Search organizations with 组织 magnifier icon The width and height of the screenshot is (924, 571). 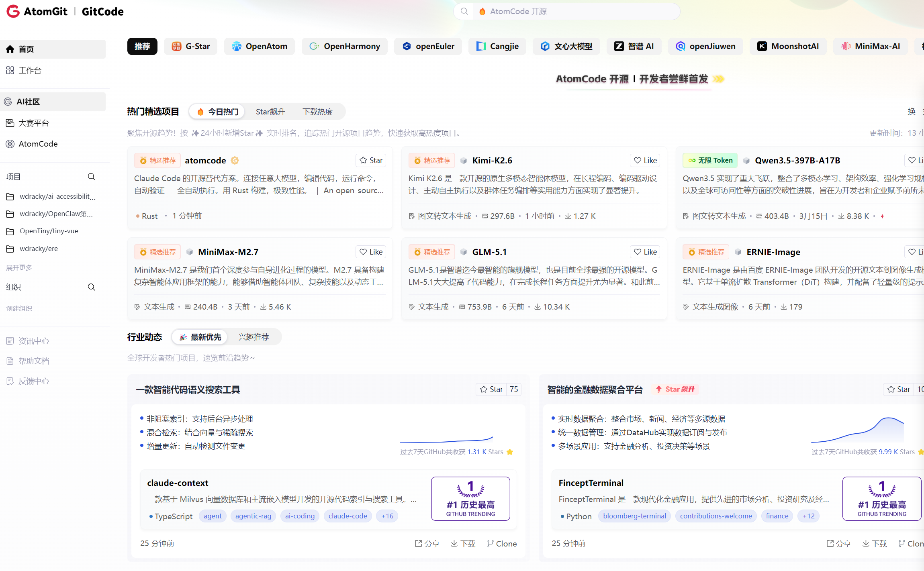(x=92, y=287)
